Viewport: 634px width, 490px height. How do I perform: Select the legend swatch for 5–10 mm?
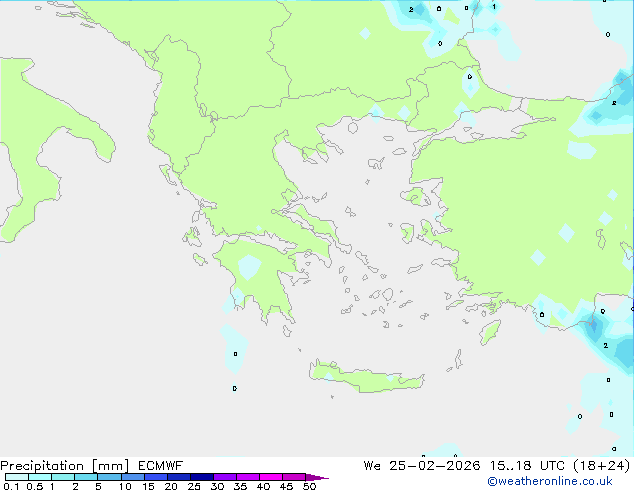point(109,477)
